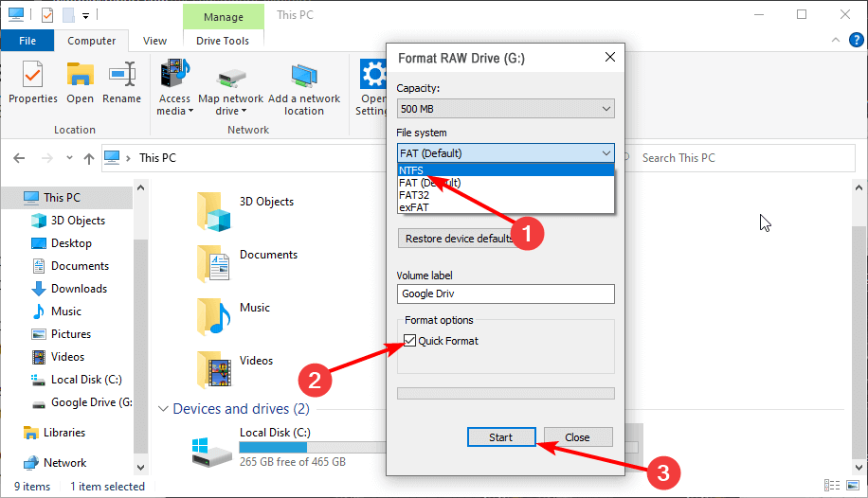
Task: Select FAT (Default) in file system list
Action: [505, 183]
